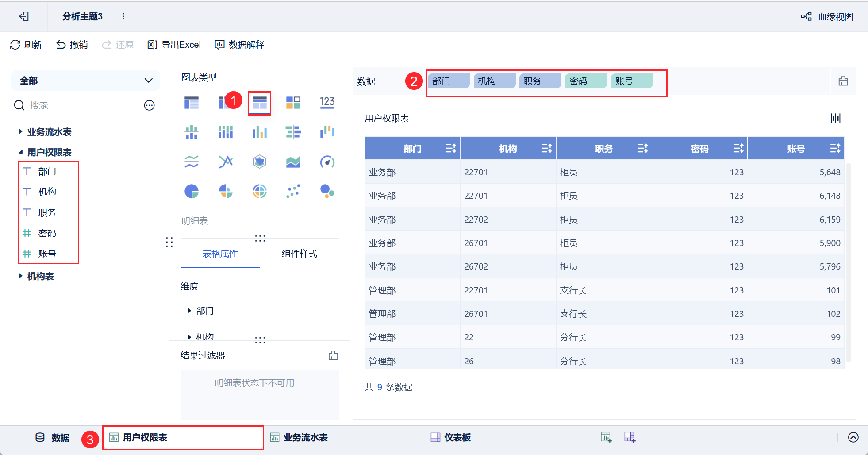Viewport: 868px width, 455px height.
Task: Choose the area chart icon
Action: click(293, 162)
